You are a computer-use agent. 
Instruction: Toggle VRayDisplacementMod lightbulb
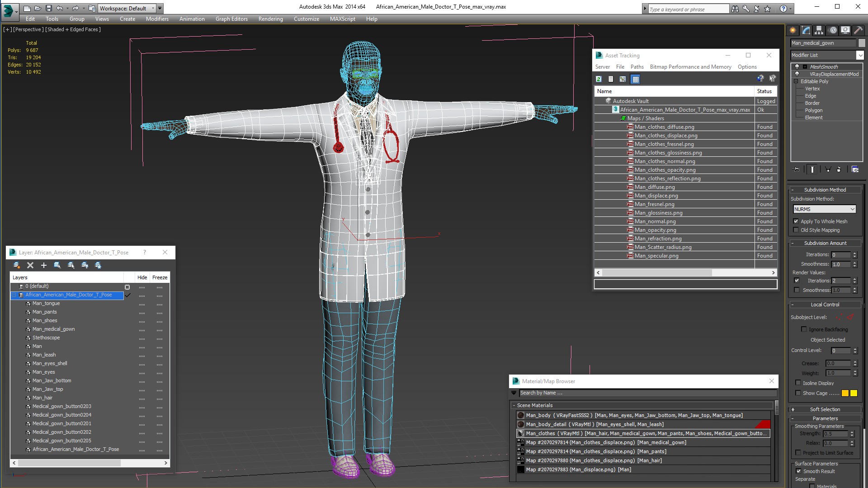click(x=797, y=74)
